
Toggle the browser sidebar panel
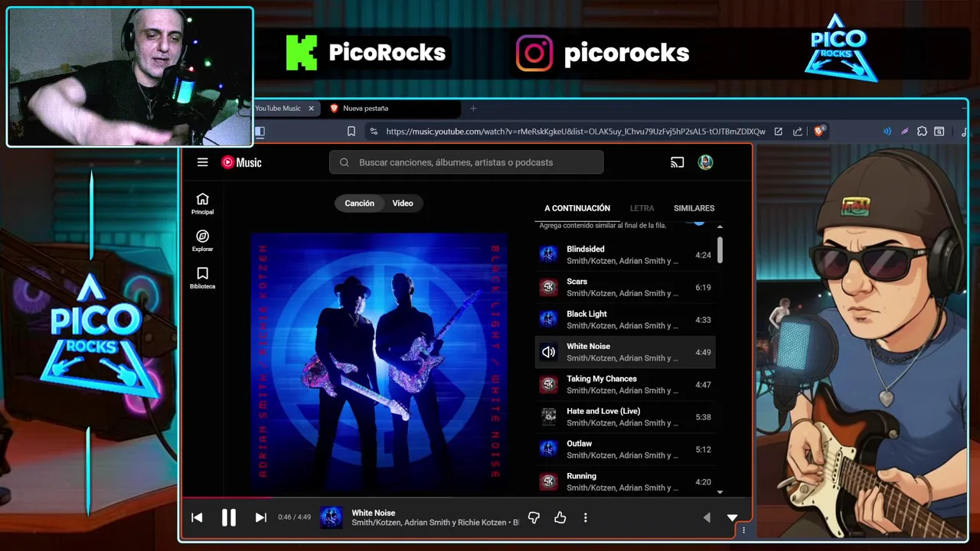point(260,132)
